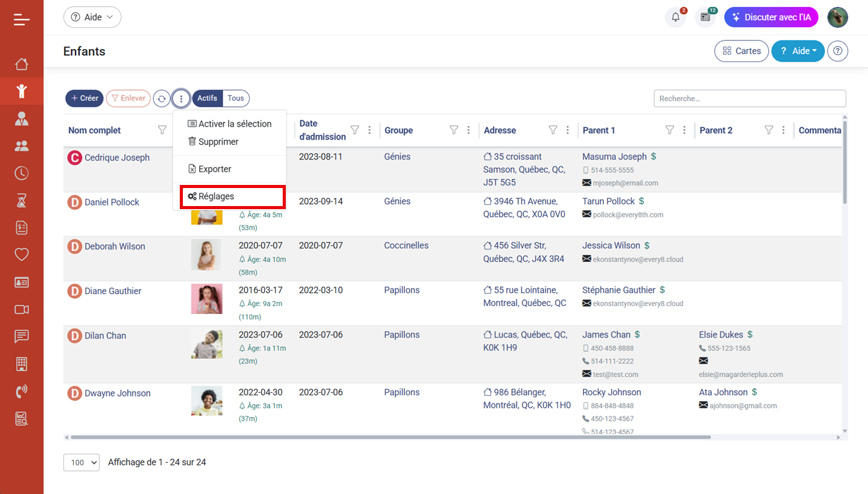
Task: Click the home icon in sidebar
Action: 22,64
